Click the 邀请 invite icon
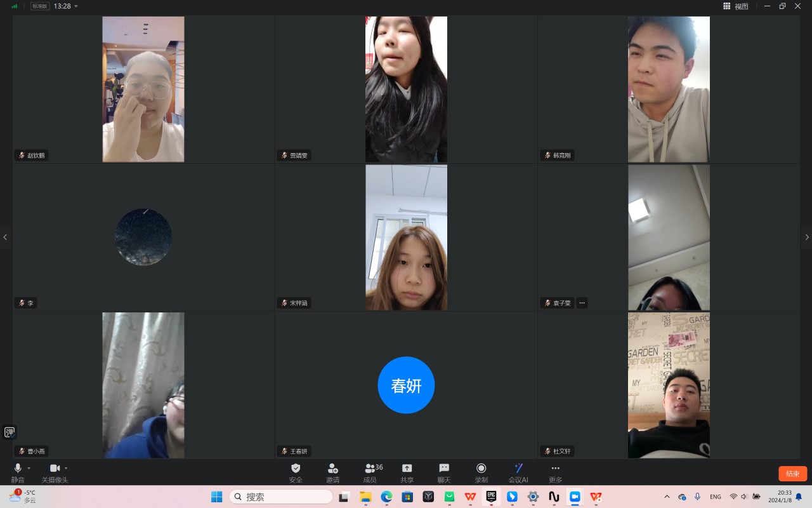 [332, 472]
